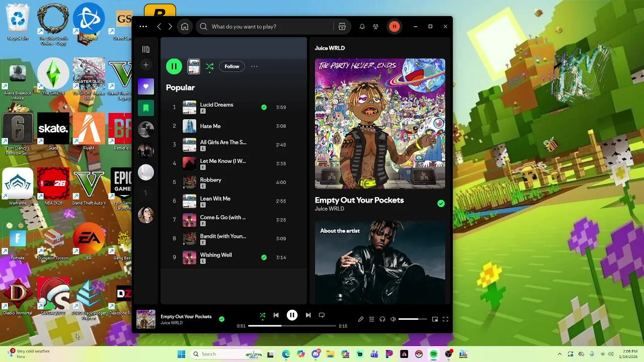Click Windows taskbar Search box
The height and width of the screenshot is (362, 644).
[x=226, y=354]
